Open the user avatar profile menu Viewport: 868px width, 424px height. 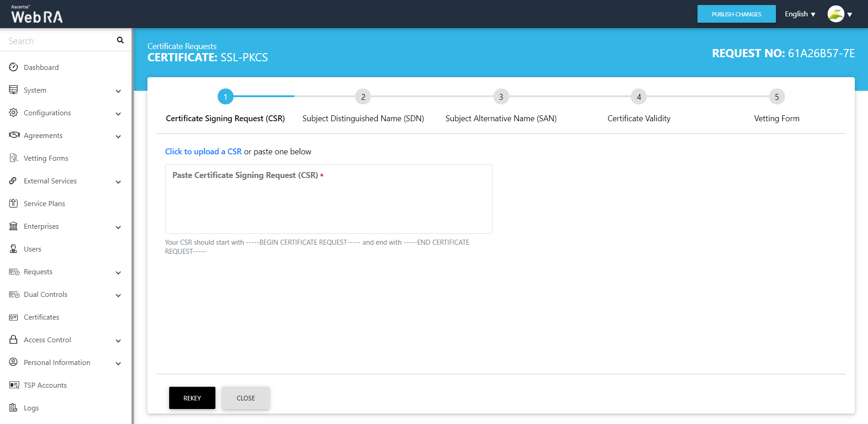pyautogui.click(x=839, y=14)
